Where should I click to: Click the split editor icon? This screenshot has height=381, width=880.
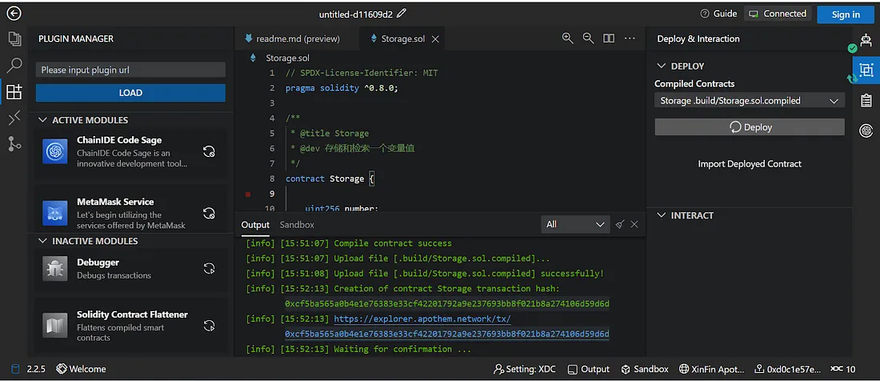[x=608, y=38]
